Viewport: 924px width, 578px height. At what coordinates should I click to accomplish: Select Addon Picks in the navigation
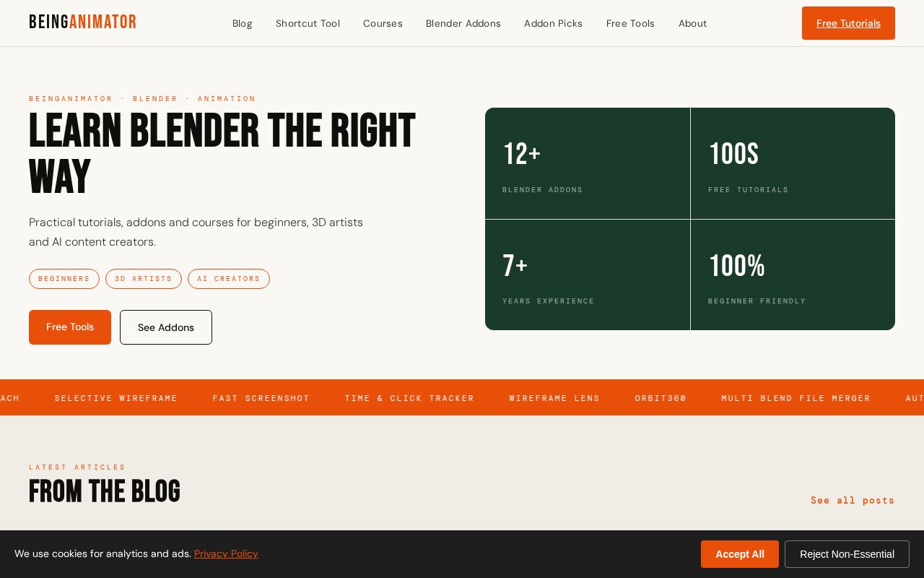[x=553, y=23]
